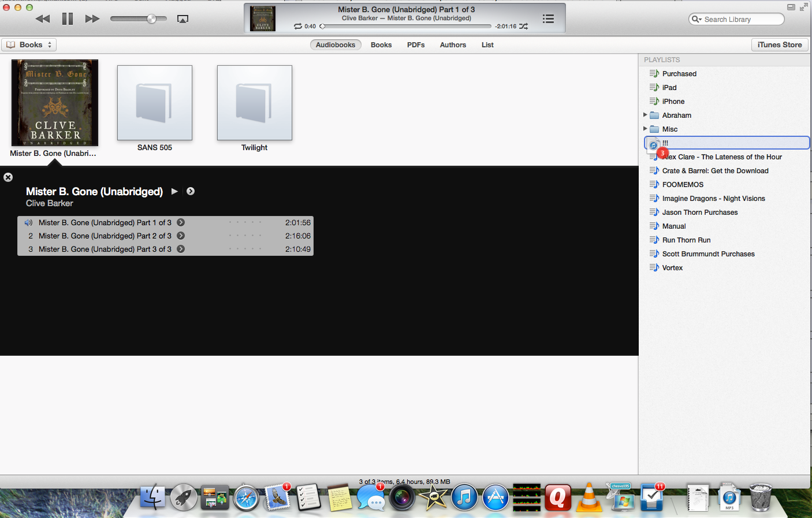Select track Part 3 of 3
Viewport: 812px width, 518px height.
(x=166, y=249)
